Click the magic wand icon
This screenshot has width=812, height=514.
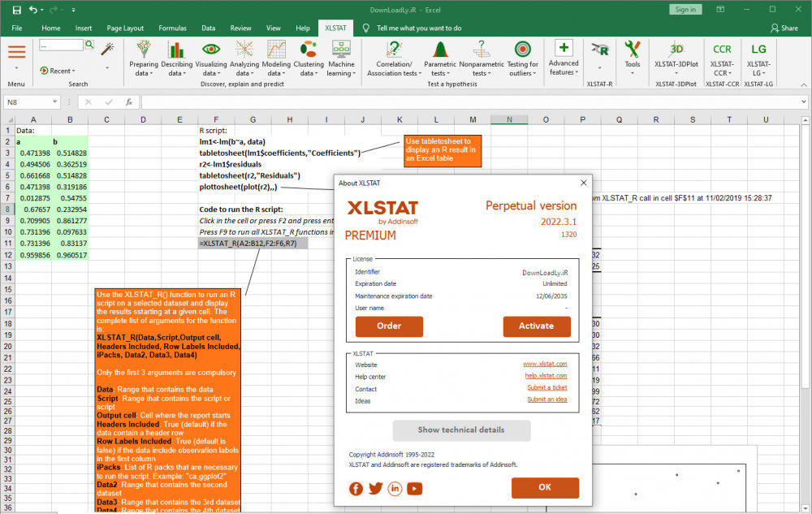pyautogui.click(x=107, y=49)
